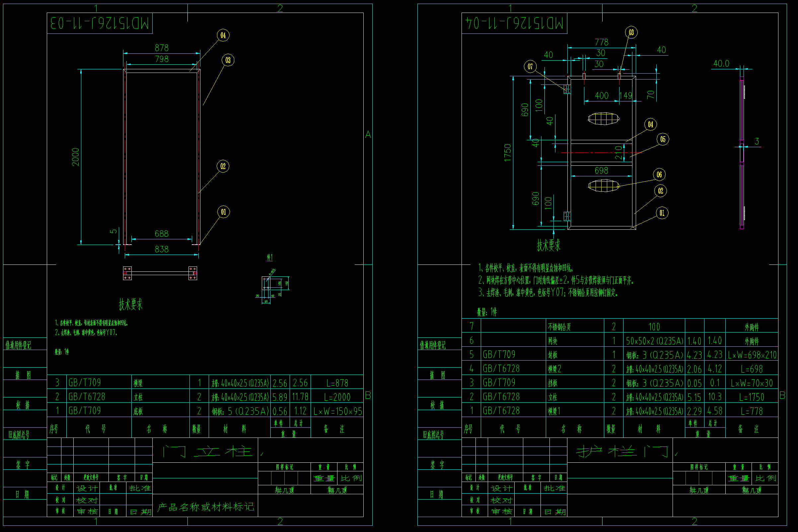Viewport: 798px width, 532px height.
Task: Select the 688 inner width dimension
Action: 162,233
